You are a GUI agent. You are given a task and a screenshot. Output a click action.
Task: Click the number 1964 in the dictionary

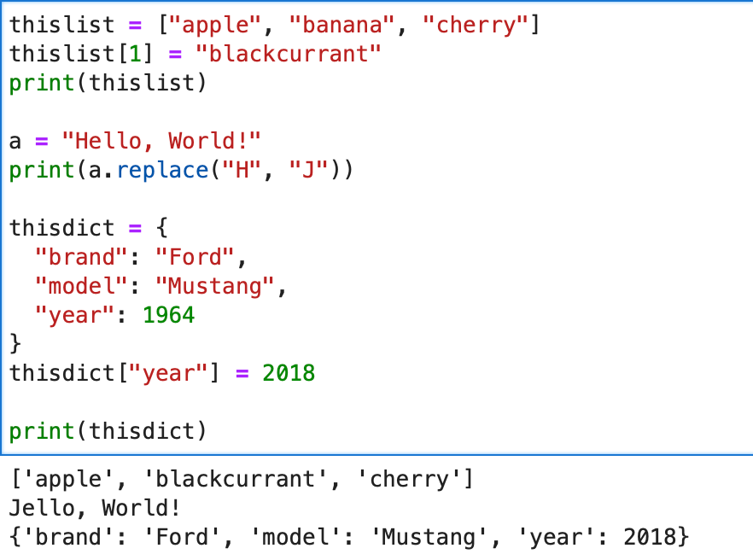[x=168, y=314]
